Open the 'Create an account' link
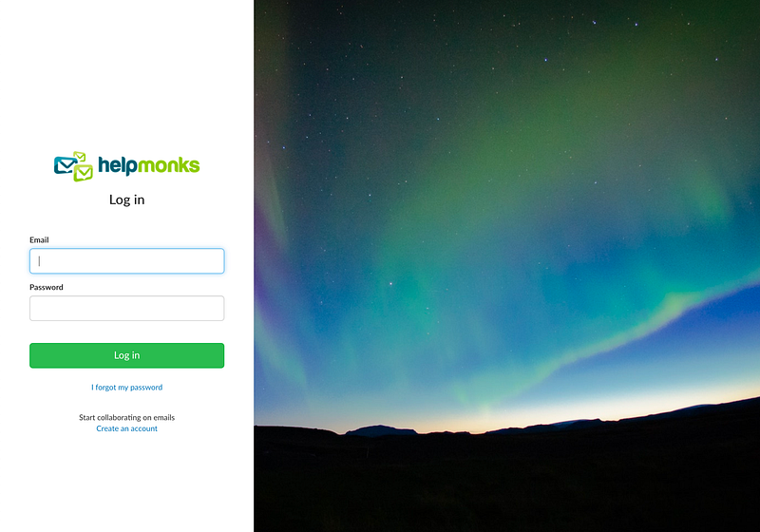The image size is (760, 532). pyautogui.click(x=127, y=428)
